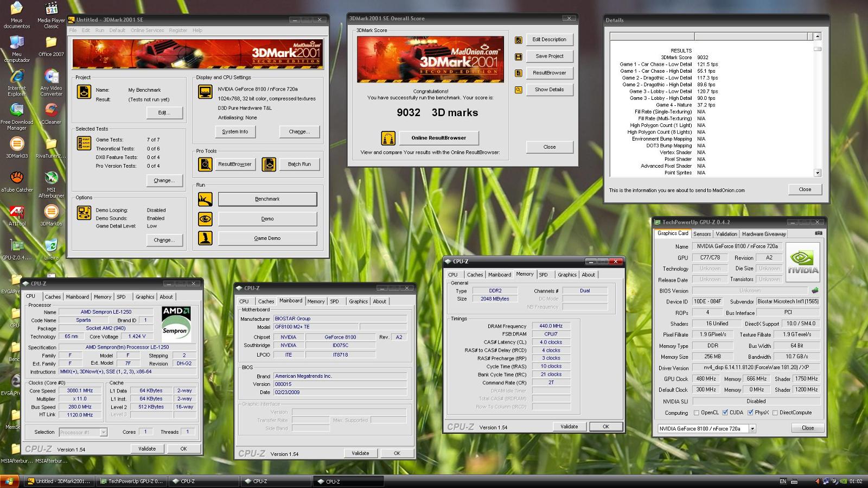Click Validate in the Memory CPU-Z window

(x=569, y=427)
